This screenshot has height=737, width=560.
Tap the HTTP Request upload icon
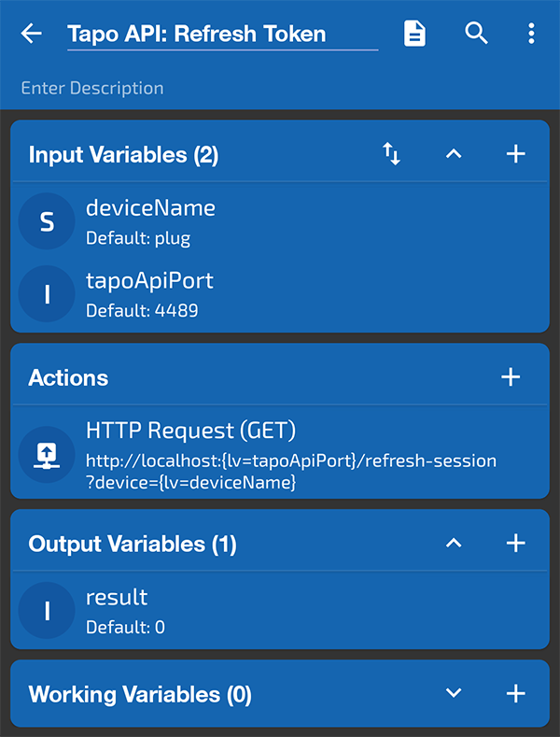click(47, 455)
